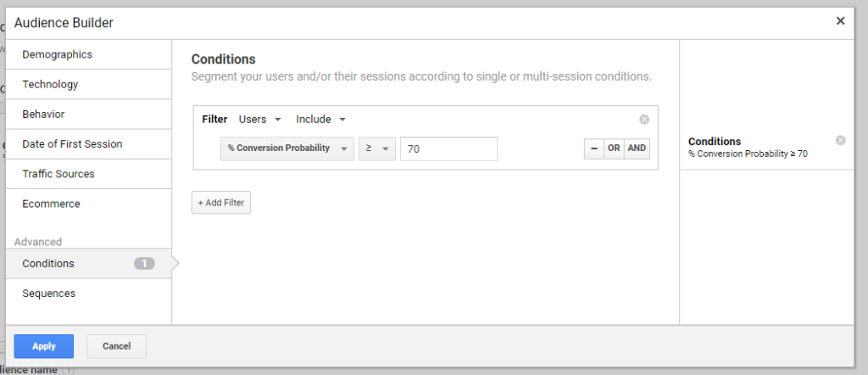Viewport: 868px width, 375px height.
Task: Remove the filter using its circled X icon
Action: (x=644, y=119)
